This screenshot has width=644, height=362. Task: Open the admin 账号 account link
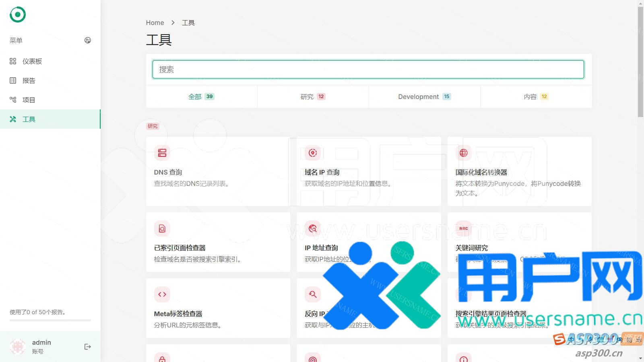pos(41,347)
